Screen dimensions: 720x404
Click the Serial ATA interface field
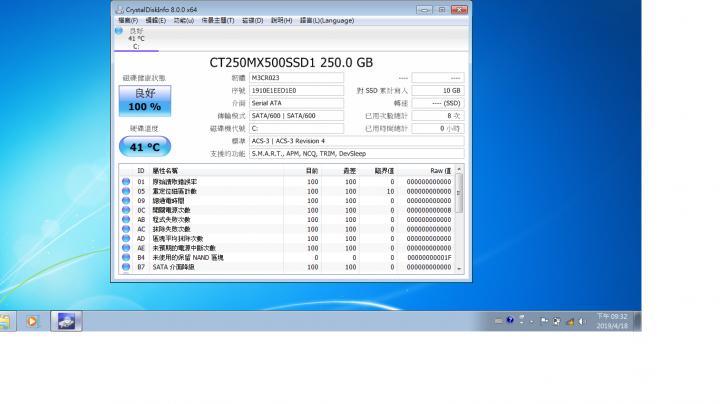click(296, 103)
